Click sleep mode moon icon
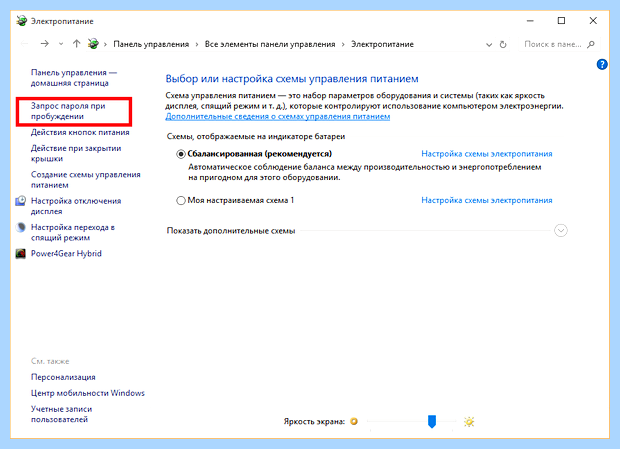This screenshot has width=620, height=449. click(x=21, y=227)
